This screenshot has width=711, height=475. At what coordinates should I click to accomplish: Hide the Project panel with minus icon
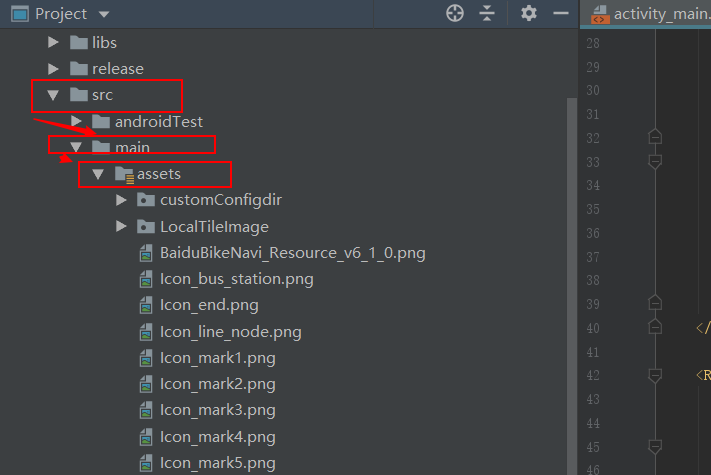coord(561,14)
